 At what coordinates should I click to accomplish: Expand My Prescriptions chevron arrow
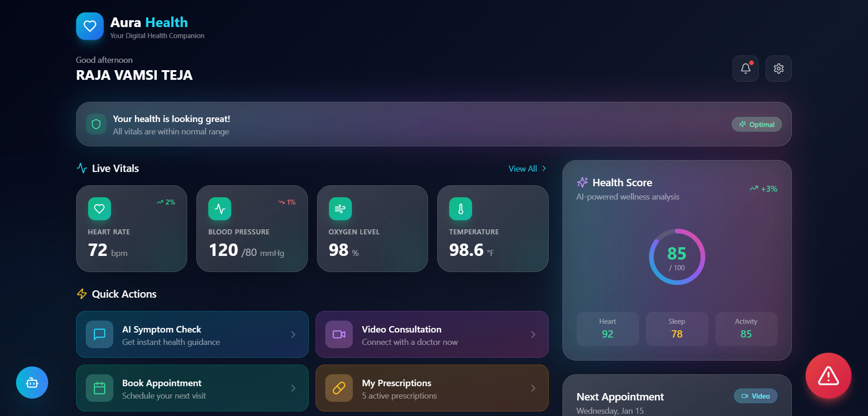click(533, 388)
